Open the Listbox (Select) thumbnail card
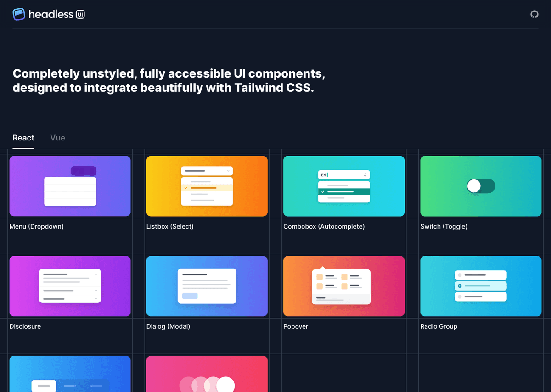 tap(207, 186)
